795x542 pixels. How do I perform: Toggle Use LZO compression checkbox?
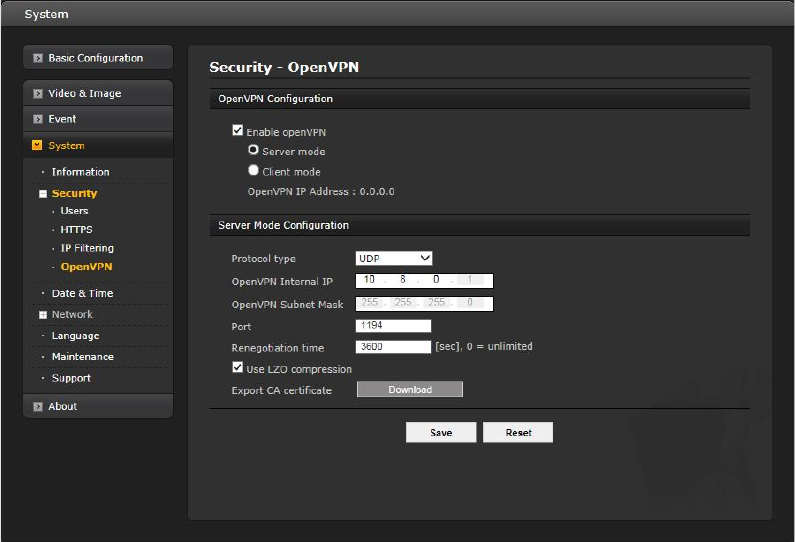pos(237,367)
